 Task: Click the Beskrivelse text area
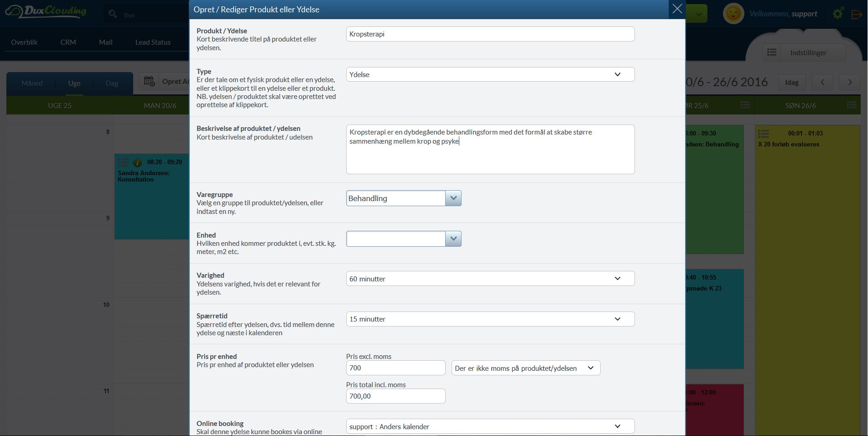[490, 149]
